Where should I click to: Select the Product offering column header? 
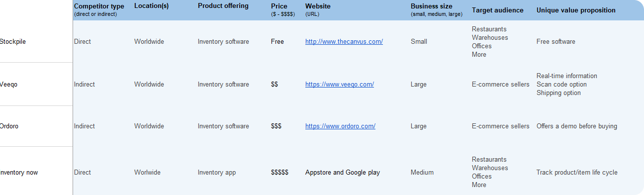pyautogui.click(x=223, y=6)
